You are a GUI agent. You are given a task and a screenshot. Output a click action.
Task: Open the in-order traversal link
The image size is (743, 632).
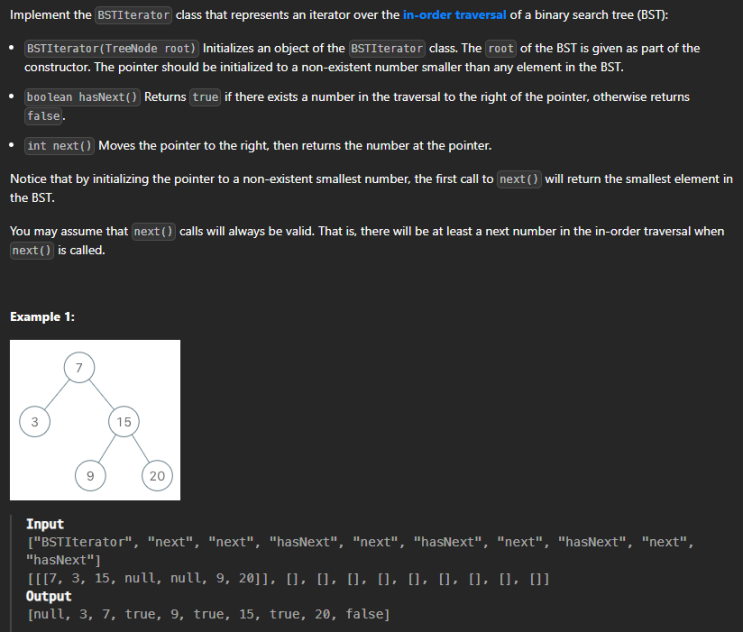pos(454,15)
